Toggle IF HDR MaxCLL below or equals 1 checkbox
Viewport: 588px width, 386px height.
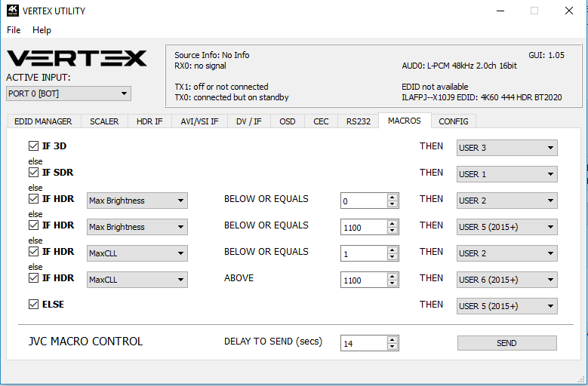(x=33, y=251)
